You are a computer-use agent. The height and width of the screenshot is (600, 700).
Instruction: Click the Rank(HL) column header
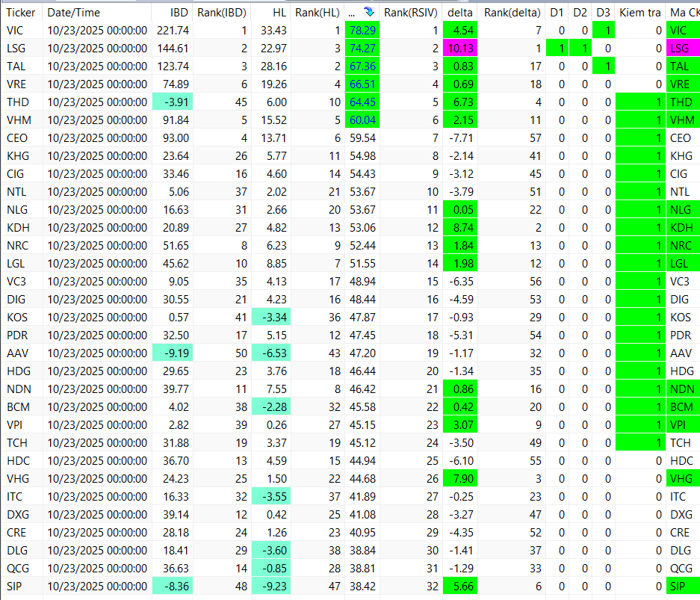(x=318, y=13)
